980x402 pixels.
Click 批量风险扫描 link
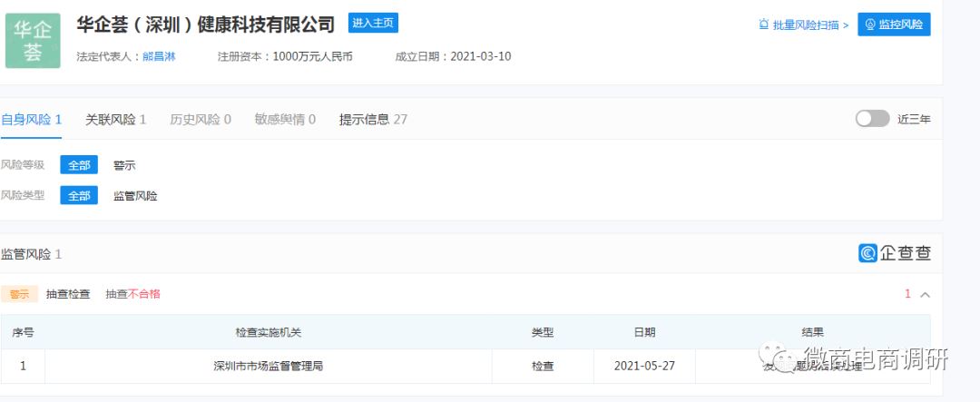coord(810,25)
